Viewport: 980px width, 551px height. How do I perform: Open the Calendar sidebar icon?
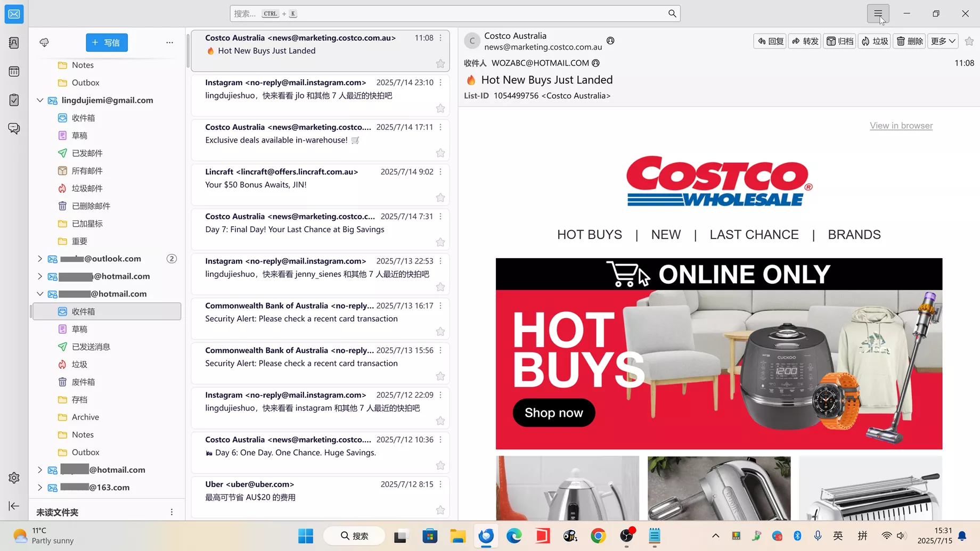[x=14, y=71]
